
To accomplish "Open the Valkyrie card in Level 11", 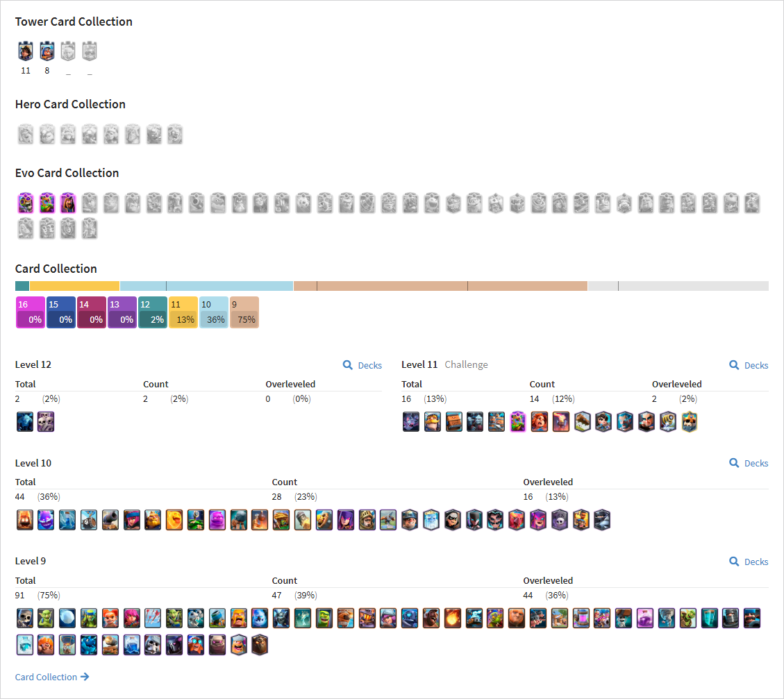I will pyautogui.click(x=539, y=422).
